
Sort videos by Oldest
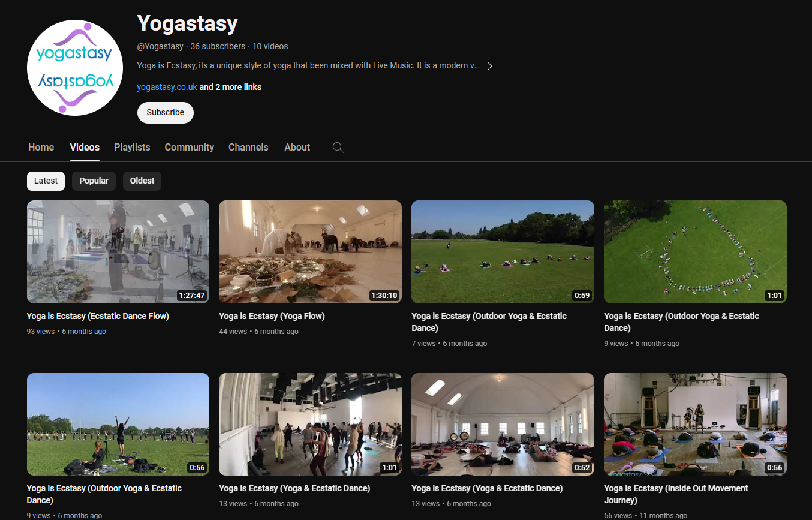pos(142,181)
